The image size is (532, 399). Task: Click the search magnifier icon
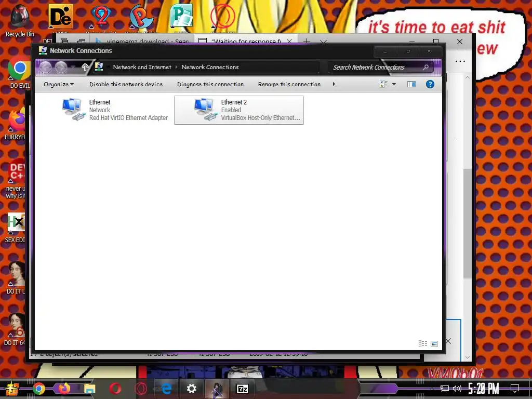(x=425, y=67)
